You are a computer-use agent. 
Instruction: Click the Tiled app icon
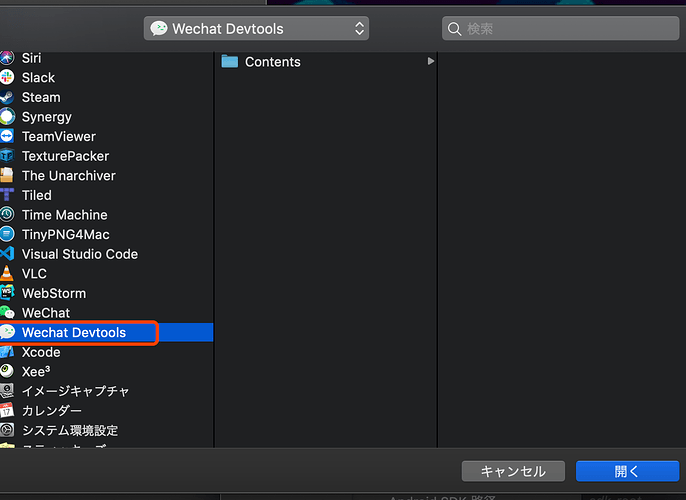pyautogui.click(x=7, y=195)
